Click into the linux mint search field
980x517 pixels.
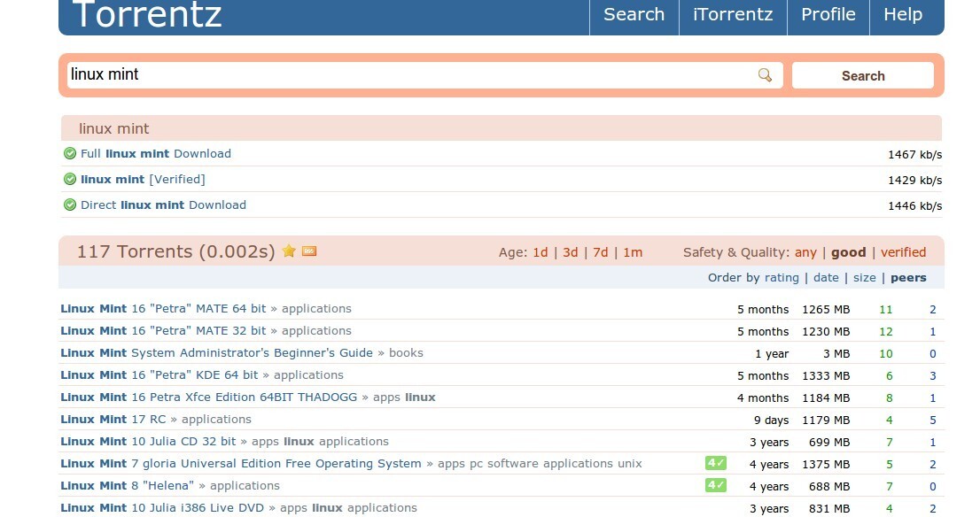[408, 75]
